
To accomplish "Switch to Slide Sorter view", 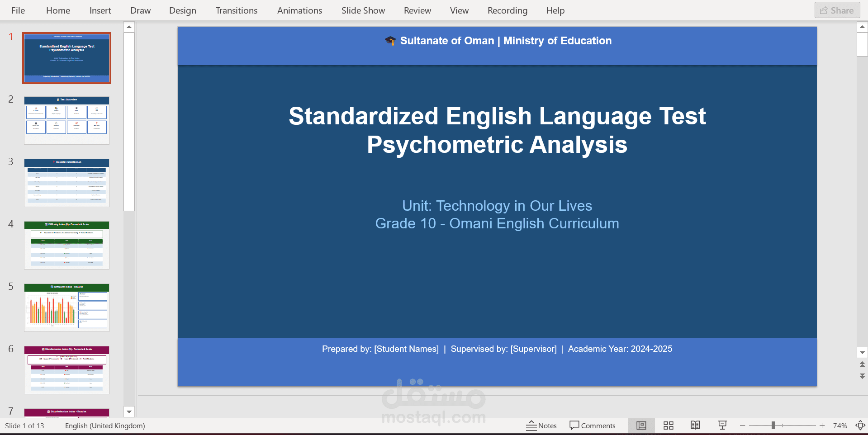I will pyautogui.click(x=668, y=425).
